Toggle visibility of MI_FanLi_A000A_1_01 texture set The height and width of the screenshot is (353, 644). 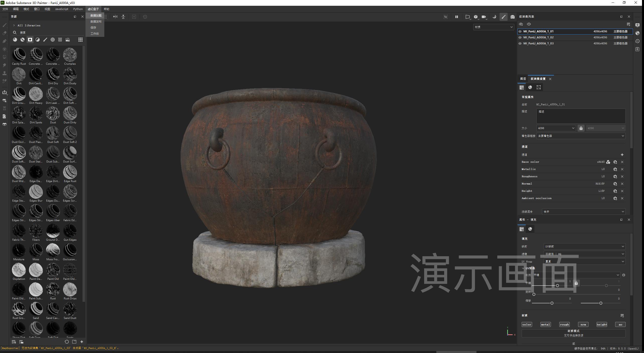520,32
